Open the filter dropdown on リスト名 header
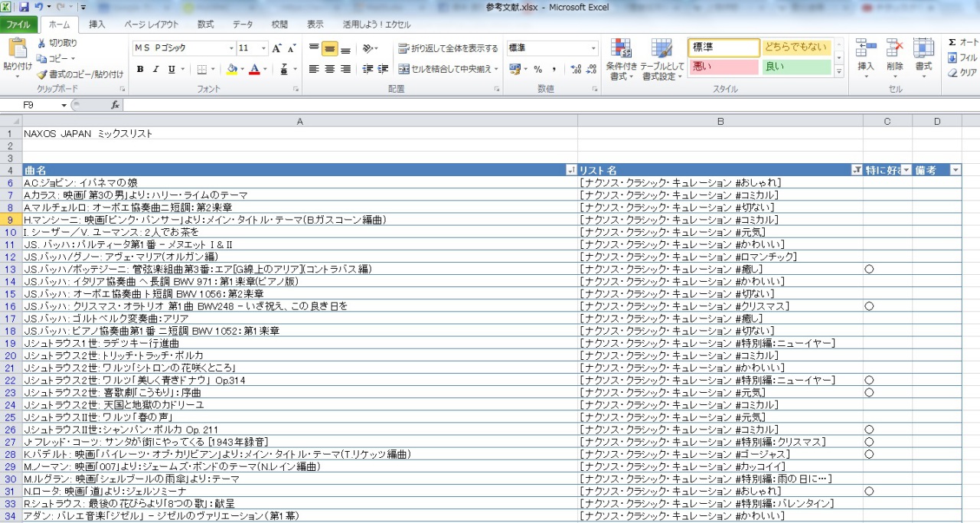 tap(856, 170)
